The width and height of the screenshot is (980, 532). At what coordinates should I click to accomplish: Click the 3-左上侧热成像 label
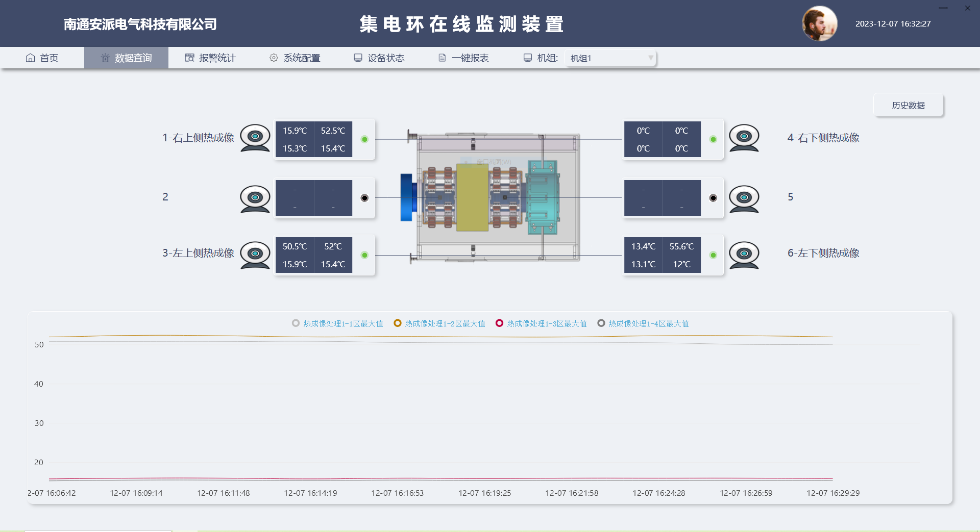[198, 253]
